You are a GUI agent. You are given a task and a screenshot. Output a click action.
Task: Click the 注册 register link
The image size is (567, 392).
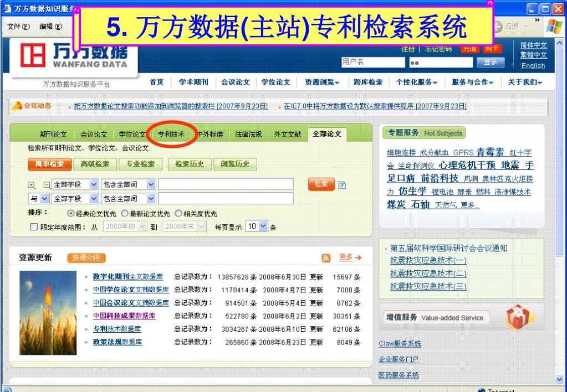coord(408,49)
